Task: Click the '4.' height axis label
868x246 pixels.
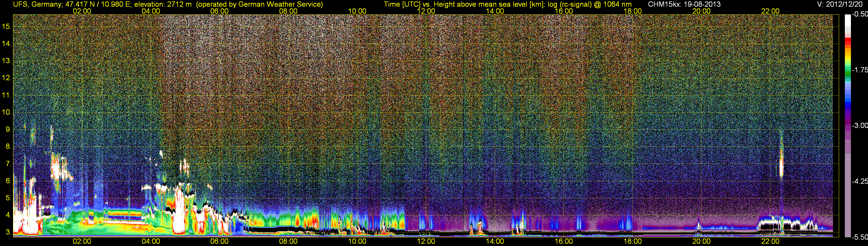Action: [x=8, y=215]
